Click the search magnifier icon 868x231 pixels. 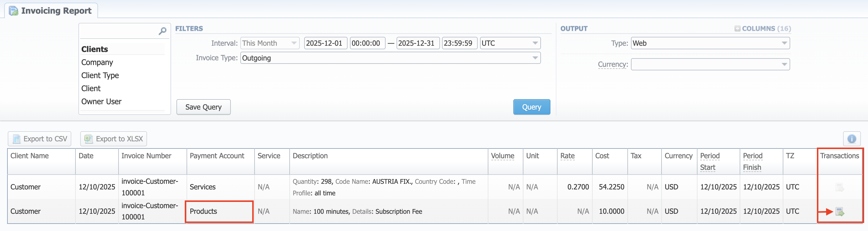pos(162,31)
